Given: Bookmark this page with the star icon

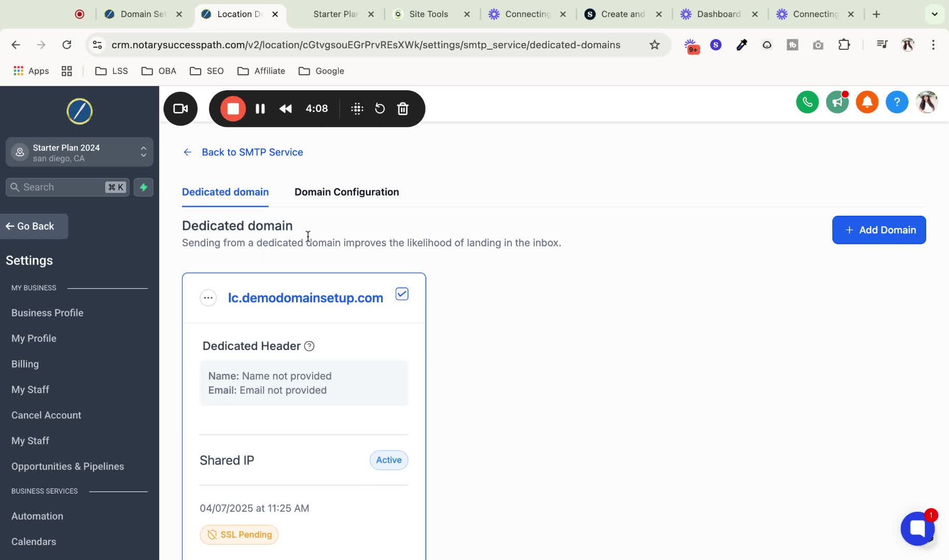Looking at the screenshot, I should click(654, 45).
